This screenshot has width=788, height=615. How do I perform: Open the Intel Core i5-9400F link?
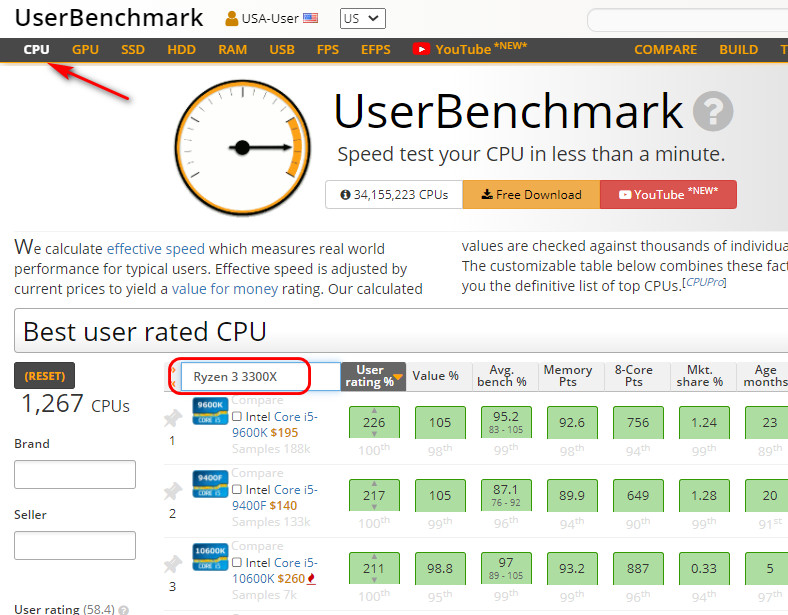pyautogui.click(x=275, y=497)
